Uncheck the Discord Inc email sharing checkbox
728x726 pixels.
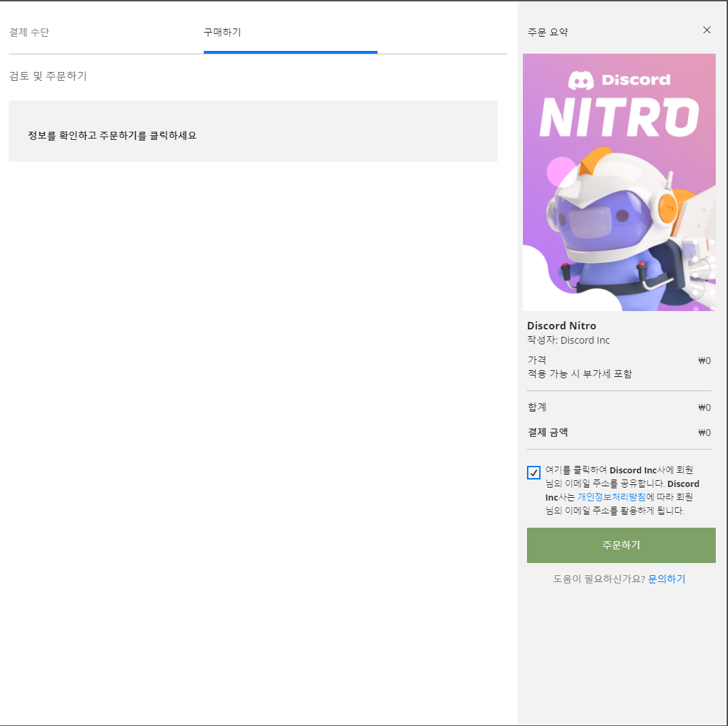[534, 473]
